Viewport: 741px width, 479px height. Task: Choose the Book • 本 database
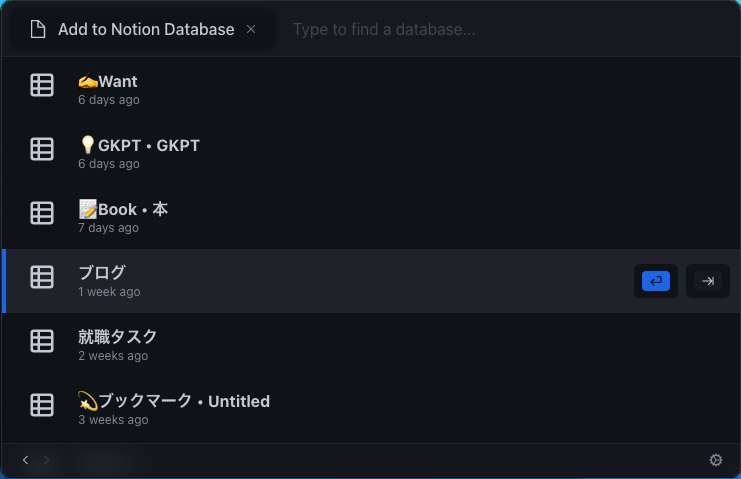pos(371,217)
